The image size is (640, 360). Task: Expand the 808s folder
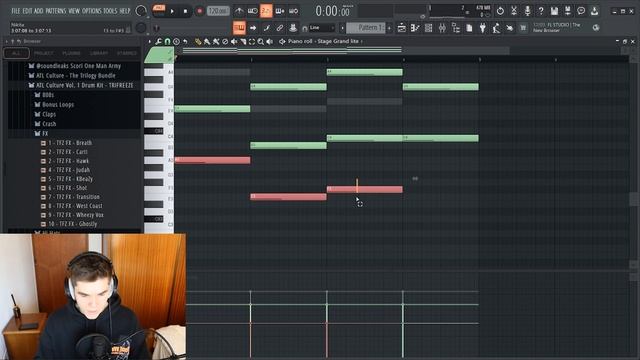coord(48,95)
